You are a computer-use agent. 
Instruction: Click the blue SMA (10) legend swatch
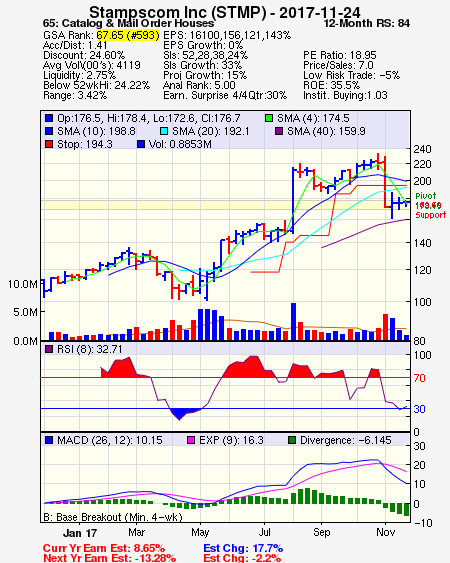pyautogui.click(x=49, y=131)
